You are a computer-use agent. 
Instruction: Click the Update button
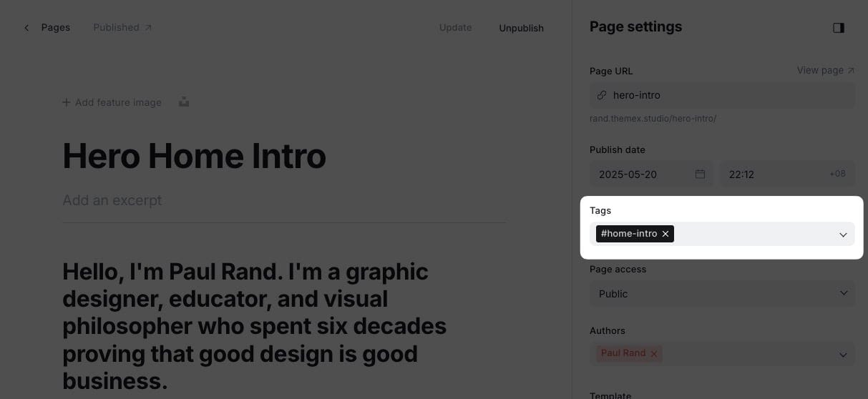(455, 28)
